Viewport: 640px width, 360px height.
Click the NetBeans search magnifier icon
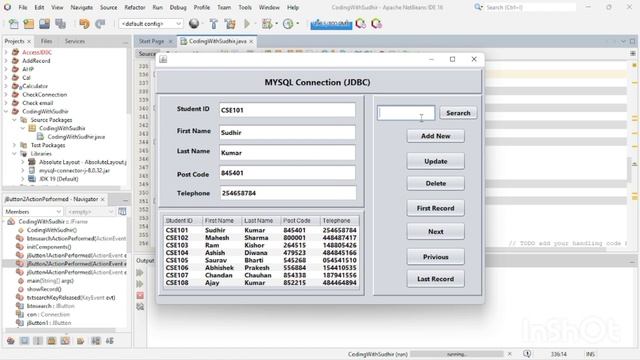(x=478, y=7)
